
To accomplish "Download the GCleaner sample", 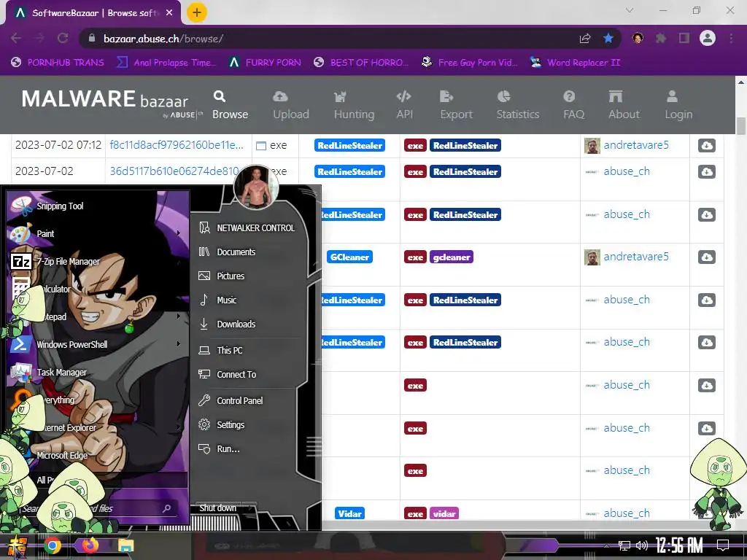I will 706,257.
